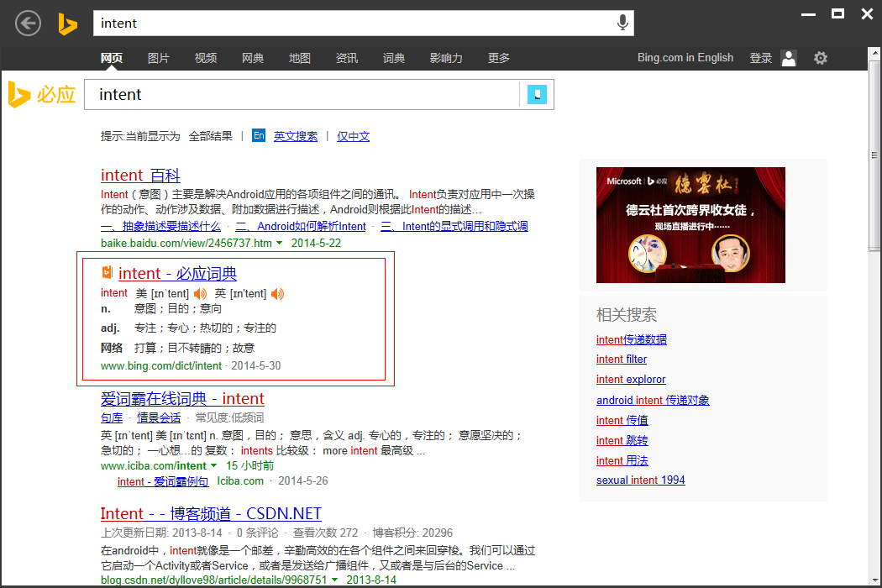Image resolution: width=882 pixels, height=588 pixels.
Task: Start voice search with the microphone icon
Action: tap(622, 23)
